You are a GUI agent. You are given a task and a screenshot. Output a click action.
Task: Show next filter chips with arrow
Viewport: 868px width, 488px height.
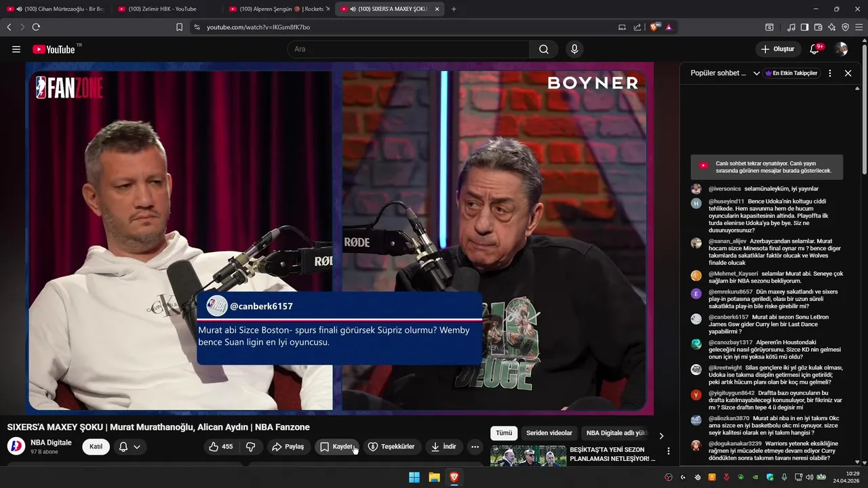pyautogui.click(x=661, y=436)
